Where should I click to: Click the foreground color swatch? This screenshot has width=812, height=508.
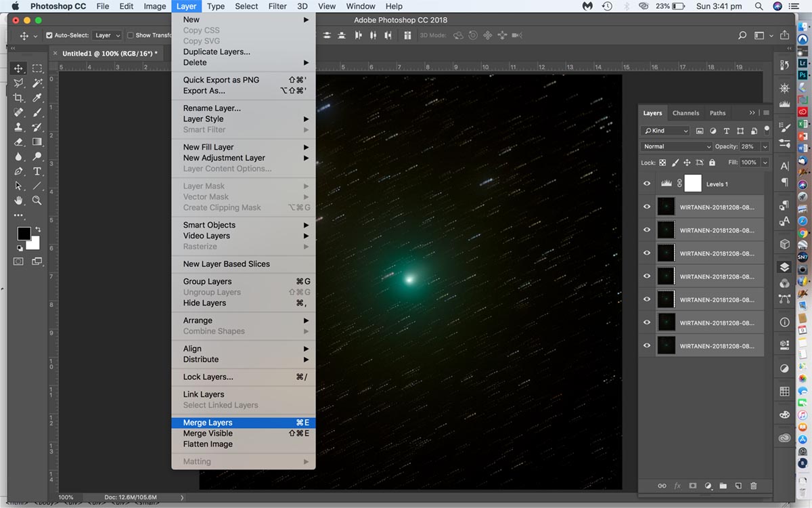tap(24, 234)
